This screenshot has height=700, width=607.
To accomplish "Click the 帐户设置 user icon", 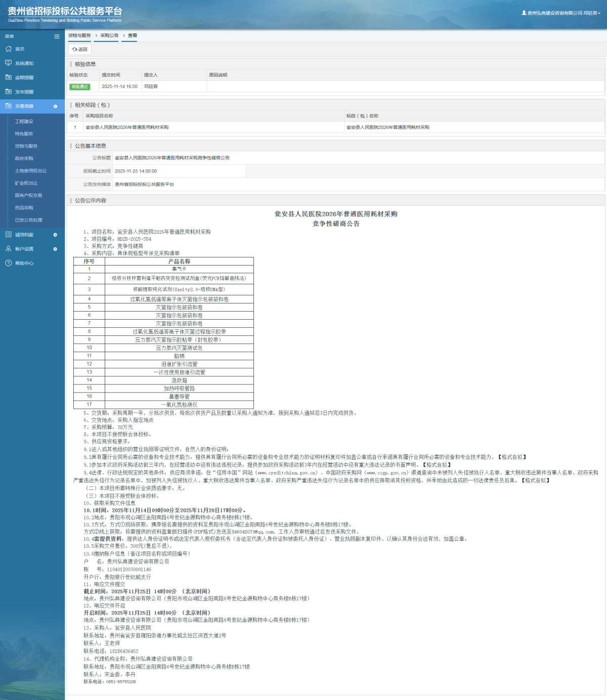I will (8, 249).
